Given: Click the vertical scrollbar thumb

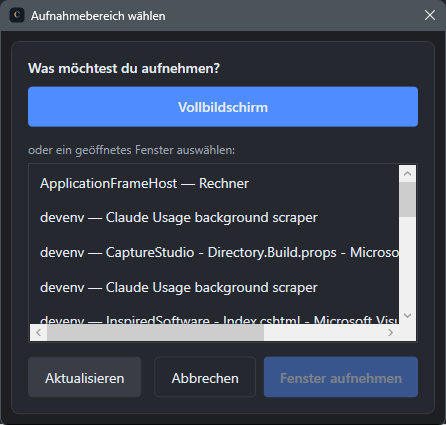Looking at the screenshot, I should pos(407,199).
